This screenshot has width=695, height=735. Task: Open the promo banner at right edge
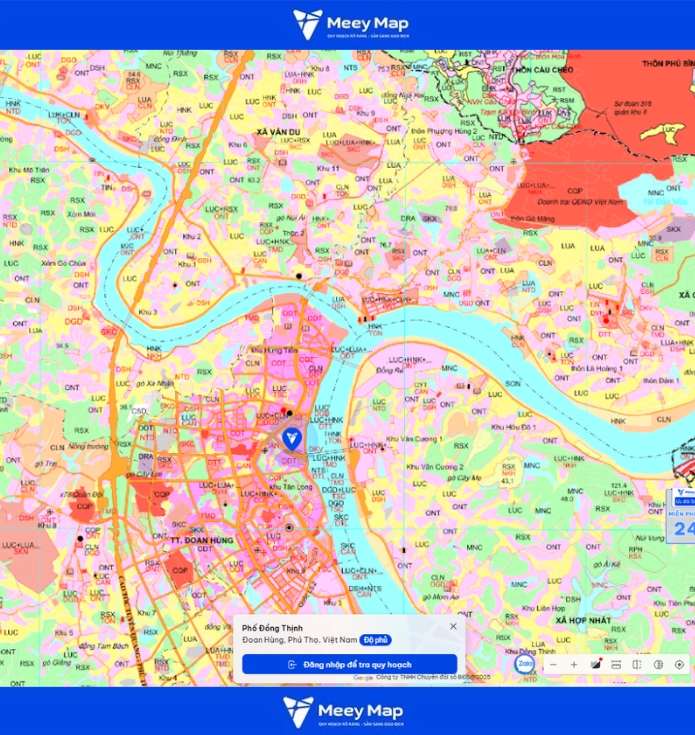point(681,516)
